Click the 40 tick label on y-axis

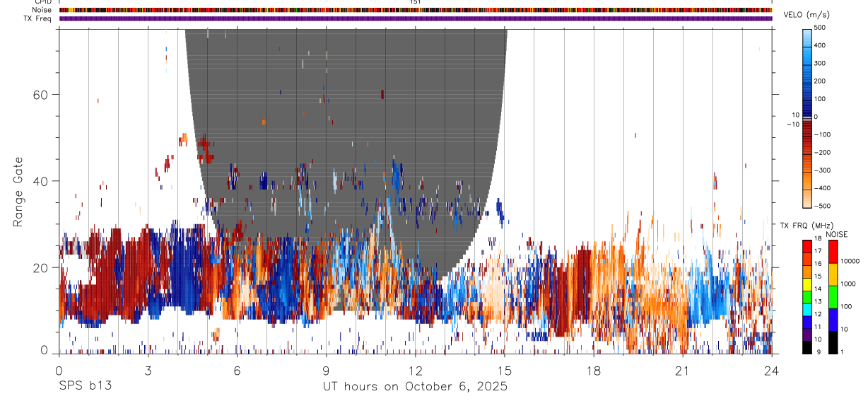pos(39,181)
